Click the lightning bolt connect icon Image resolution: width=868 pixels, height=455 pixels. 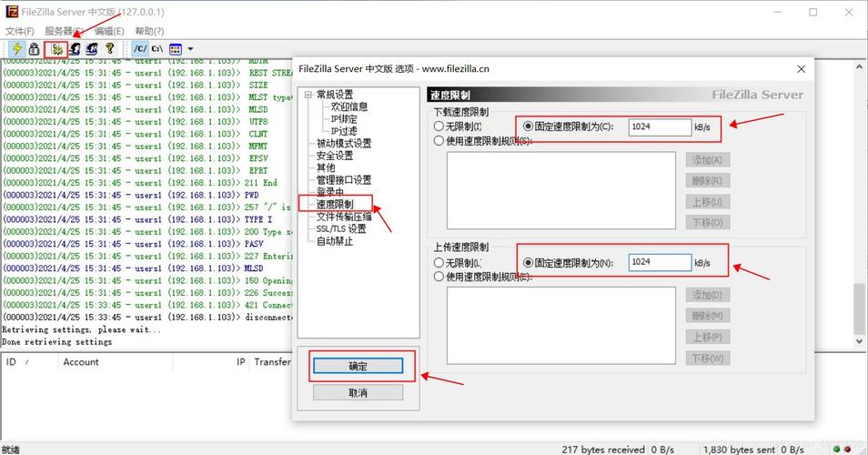[17, 49]
